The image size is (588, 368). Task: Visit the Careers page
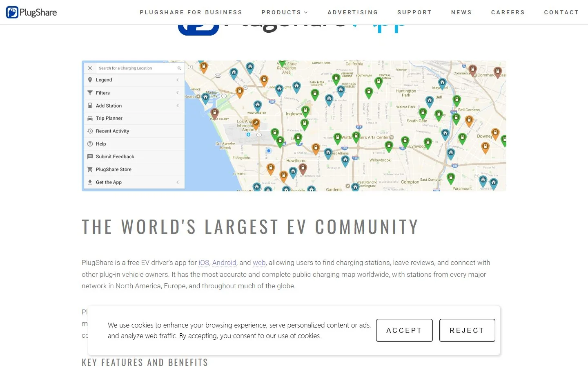(508, 12)
